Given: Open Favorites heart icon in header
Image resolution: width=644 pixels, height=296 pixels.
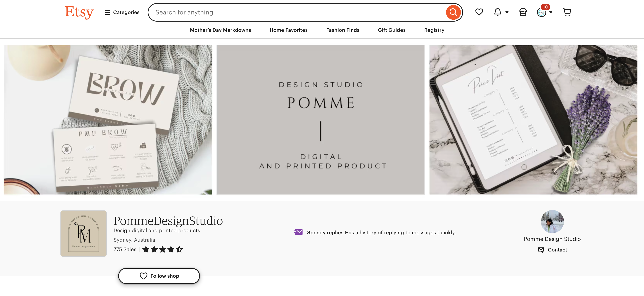Looking at the screenshot, I should click(x=479, y=12).
